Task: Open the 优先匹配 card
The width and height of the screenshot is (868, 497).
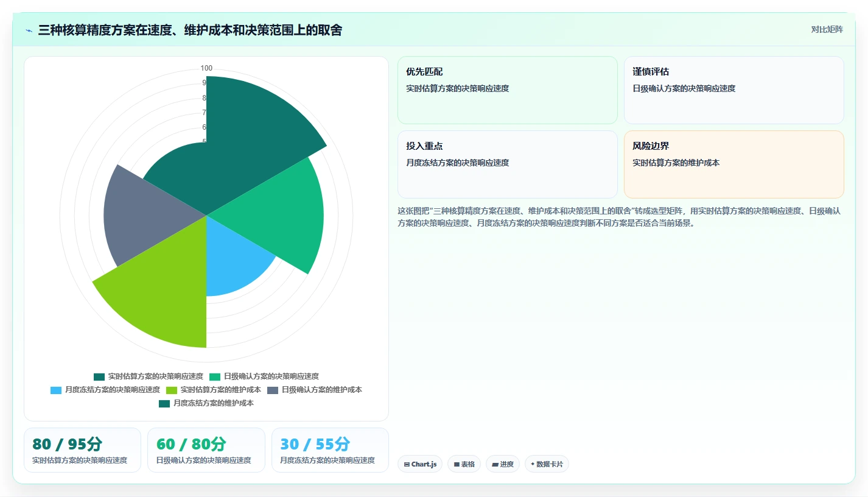Action: click(x=508, y=90)
